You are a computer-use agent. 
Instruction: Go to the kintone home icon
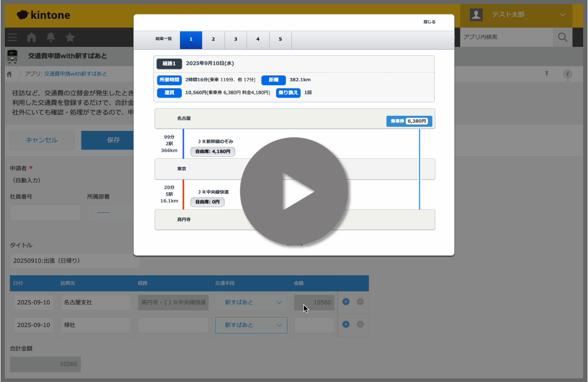coord(31,37)
